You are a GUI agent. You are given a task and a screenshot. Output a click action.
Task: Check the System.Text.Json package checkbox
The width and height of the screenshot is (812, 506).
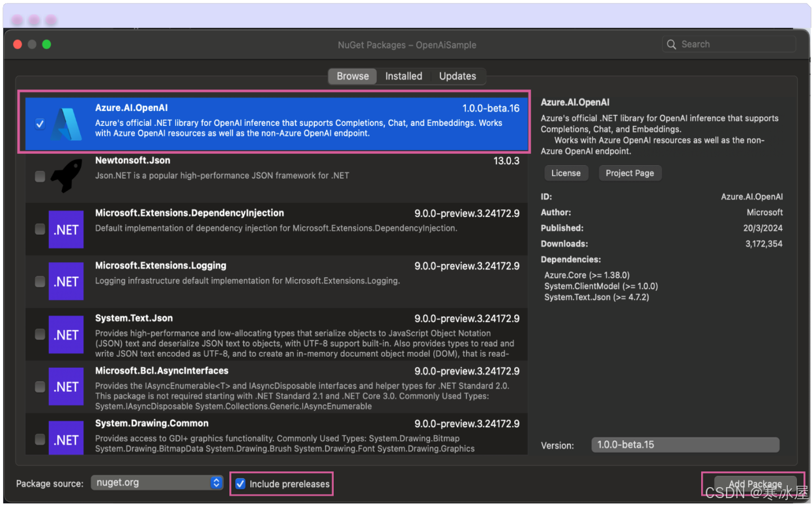click(40, 335)
